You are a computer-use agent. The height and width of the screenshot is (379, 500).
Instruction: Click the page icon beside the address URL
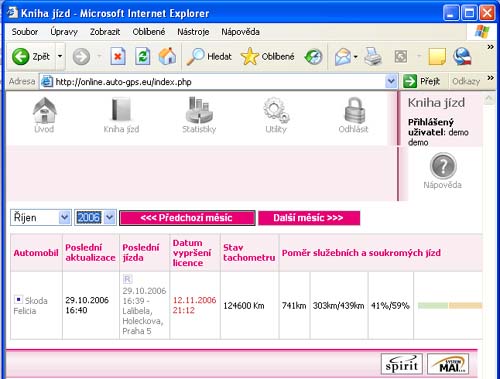coord(47,82)
